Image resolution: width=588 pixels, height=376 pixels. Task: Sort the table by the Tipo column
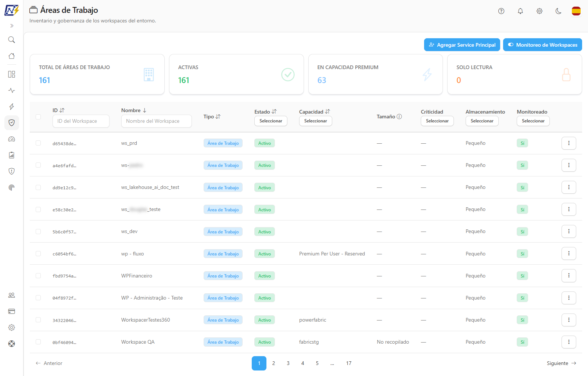pyautogui.click(x=212, y=117)
